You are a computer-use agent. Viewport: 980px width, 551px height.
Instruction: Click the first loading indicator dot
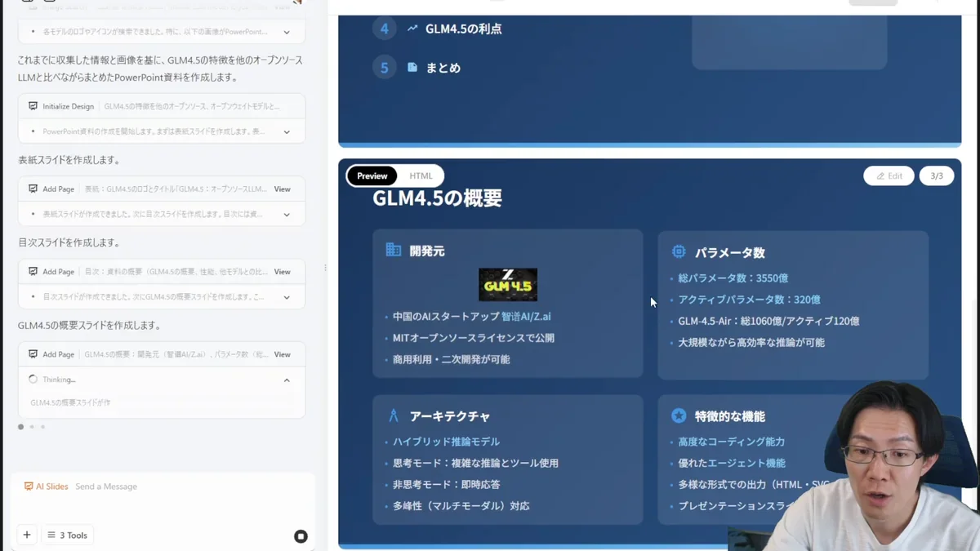coord(21,426)
